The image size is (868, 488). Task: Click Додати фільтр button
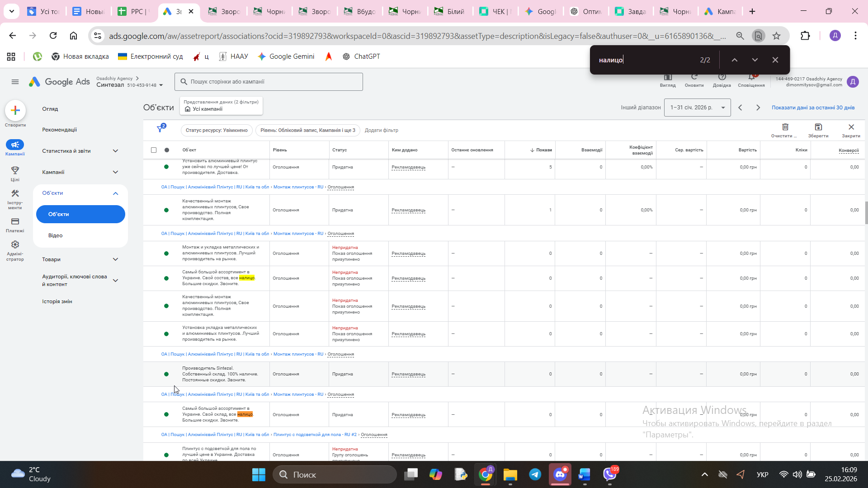(381, 130)
